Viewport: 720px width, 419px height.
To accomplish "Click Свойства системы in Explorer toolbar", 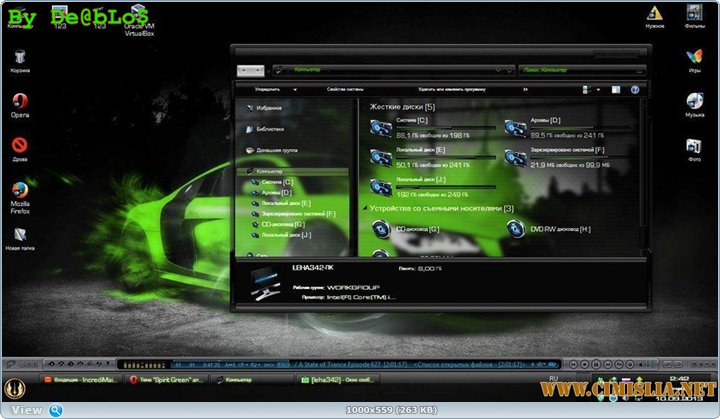I will point(345,90).
